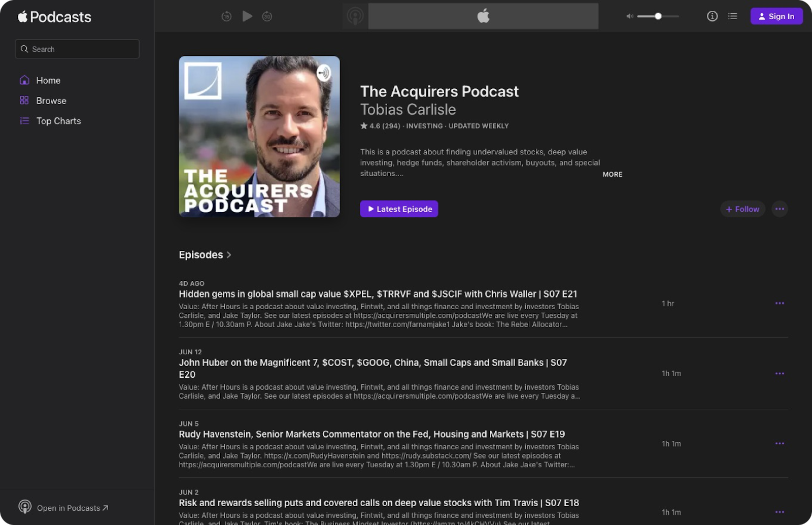The image size is (812, 525).
Task: Click the magnifier icon in Search
Action: click(x=24, y=49)
